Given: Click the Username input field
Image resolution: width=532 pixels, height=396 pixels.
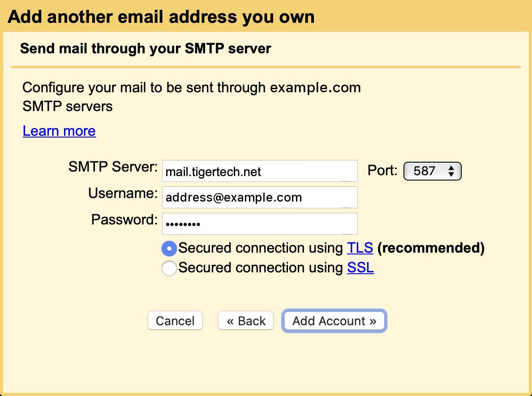Looking at the screenshot, I should tap(260, 197).
